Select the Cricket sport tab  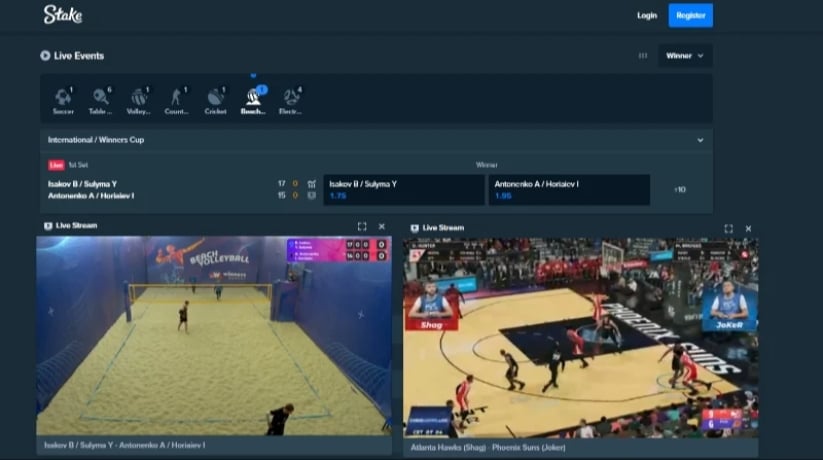pyautogui.click(x=215, y=100)
